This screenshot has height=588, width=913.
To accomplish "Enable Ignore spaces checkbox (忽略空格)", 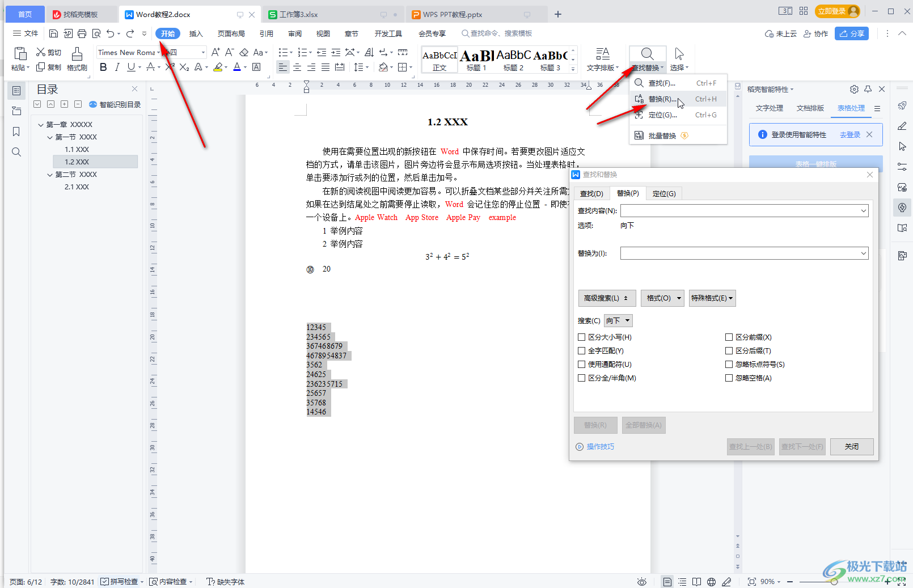I will click(x=729, y=378).
